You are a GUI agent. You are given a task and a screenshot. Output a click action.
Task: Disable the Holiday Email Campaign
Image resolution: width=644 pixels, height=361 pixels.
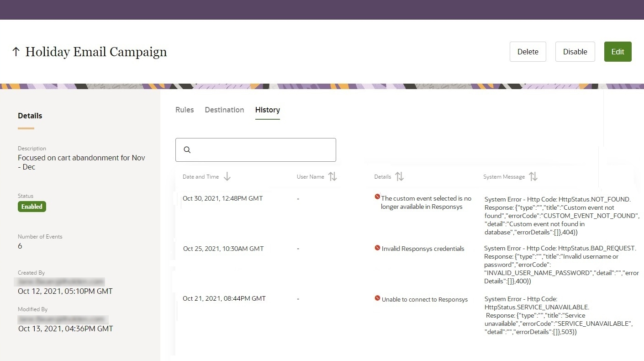coord(575,52)
